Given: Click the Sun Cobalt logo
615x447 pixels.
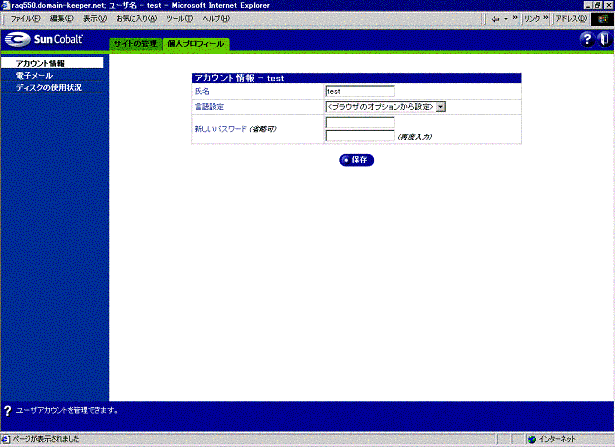Looking at the screenshot, I should pyautogui.click(x=44, y=39).
